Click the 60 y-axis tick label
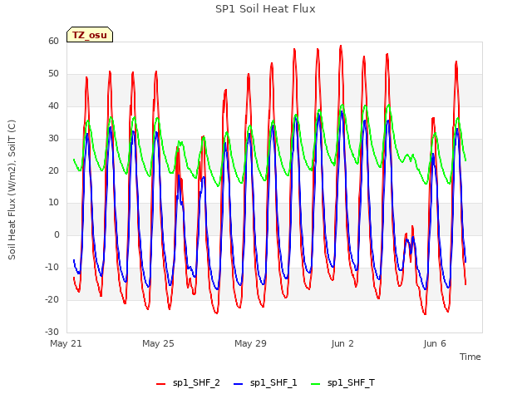This screenshot has width=532, height=399. 53,41
